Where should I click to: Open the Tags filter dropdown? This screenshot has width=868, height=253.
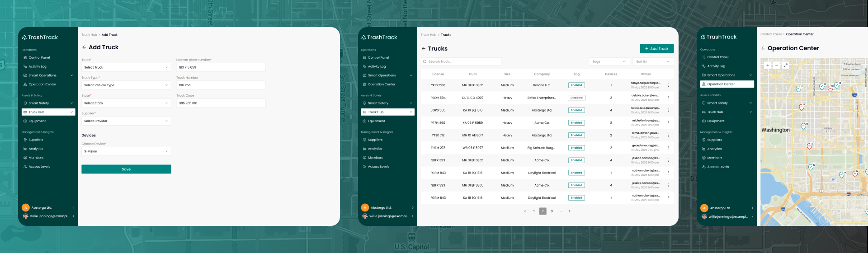pyautogui.click(x=609, y=61)
